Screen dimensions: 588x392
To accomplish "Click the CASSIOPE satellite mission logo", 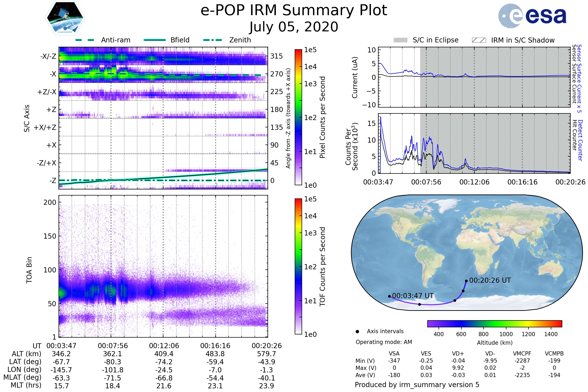I will 65,18.
